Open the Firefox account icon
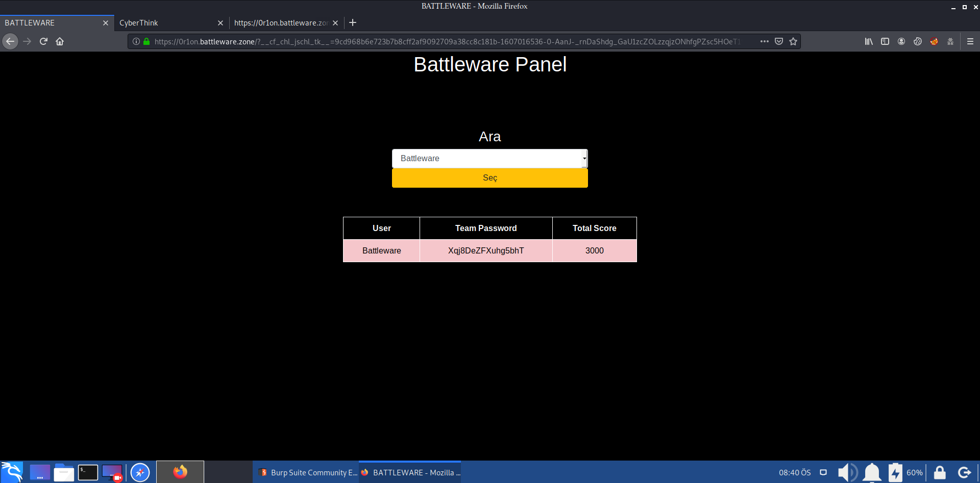 click(x=901, y=41)
